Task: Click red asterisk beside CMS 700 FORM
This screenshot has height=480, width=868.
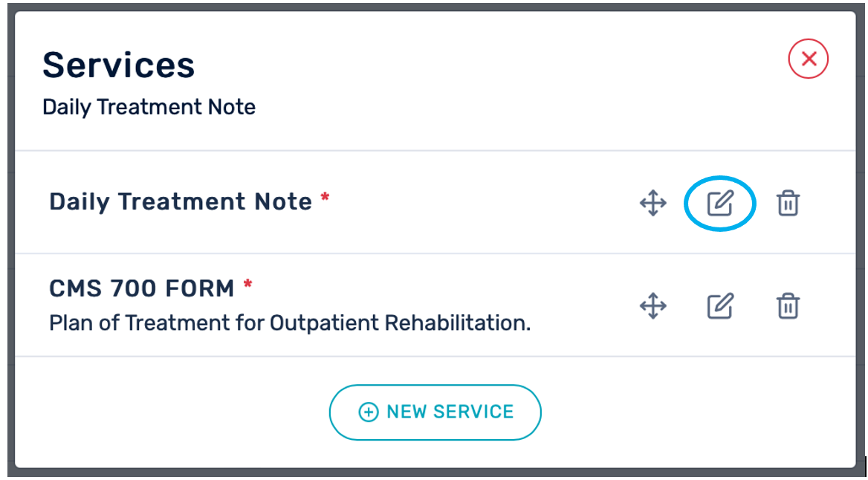Action: click(248, 285)
